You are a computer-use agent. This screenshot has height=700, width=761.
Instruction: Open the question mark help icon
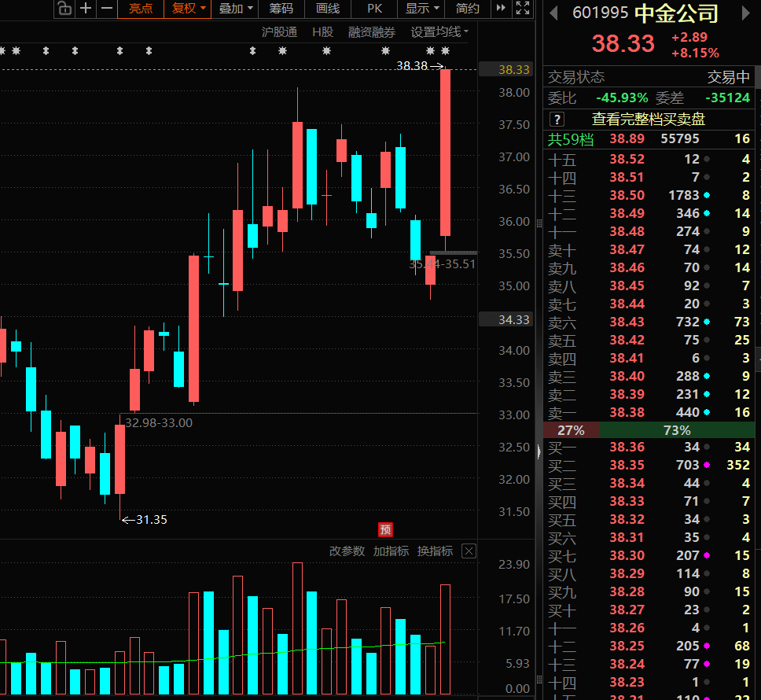(x=557, y=119)
